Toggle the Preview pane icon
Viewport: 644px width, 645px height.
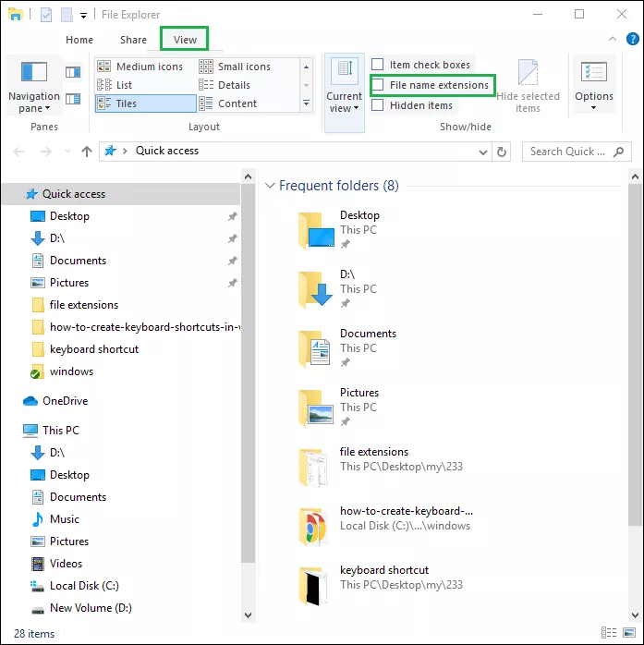pos(73,72)
